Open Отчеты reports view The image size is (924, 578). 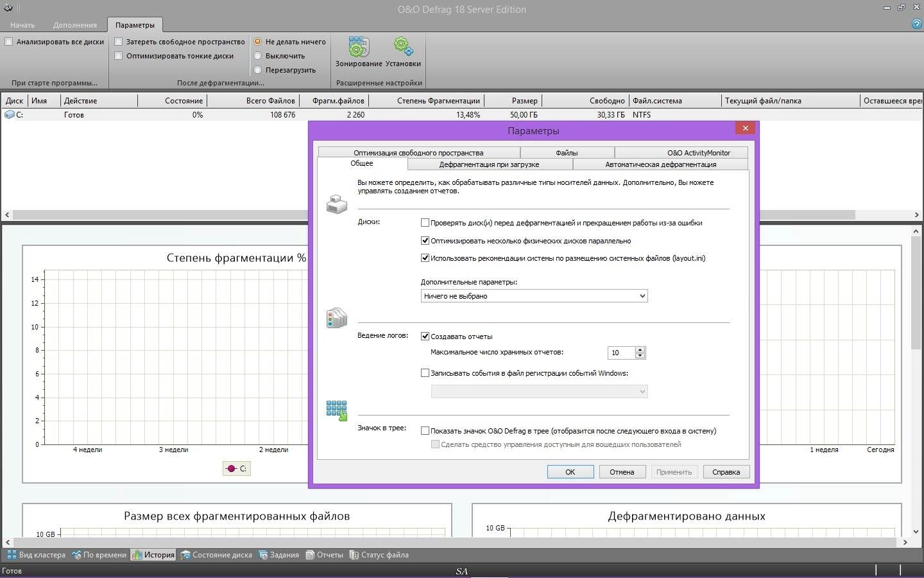[324, 555]
